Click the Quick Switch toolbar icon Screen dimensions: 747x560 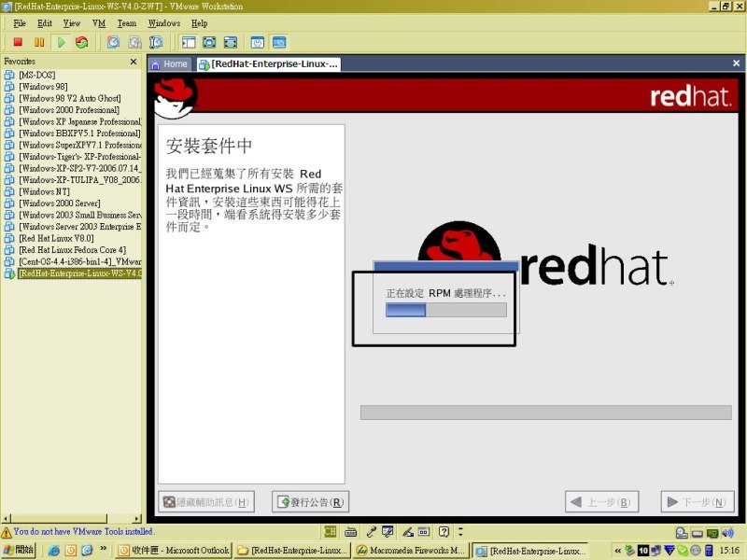(x=230, y=42)
